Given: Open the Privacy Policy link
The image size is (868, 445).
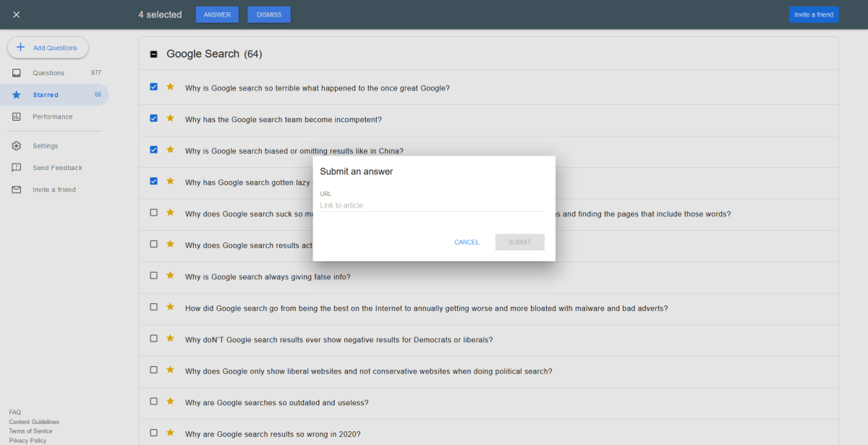Looking at the screenshot, I should [27, 441].
